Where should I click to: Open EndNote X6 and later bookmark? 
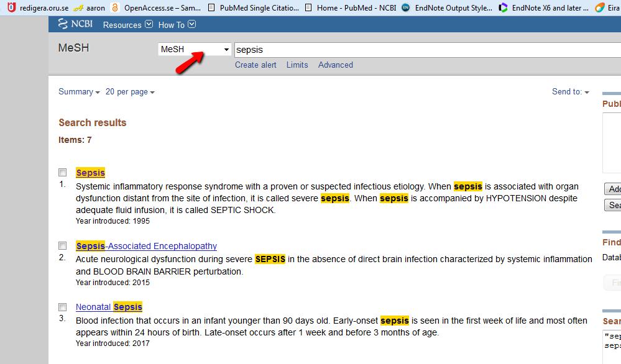544,8
